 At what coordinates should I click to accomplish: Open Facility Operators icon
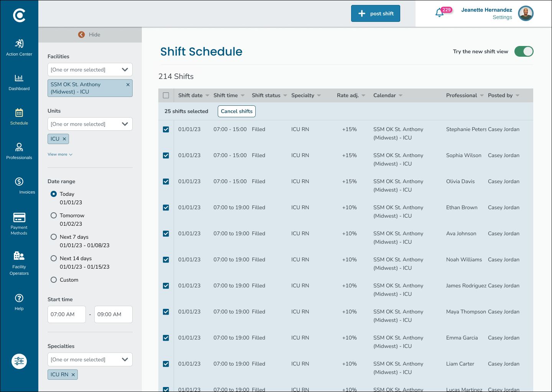tap(19, 256)
